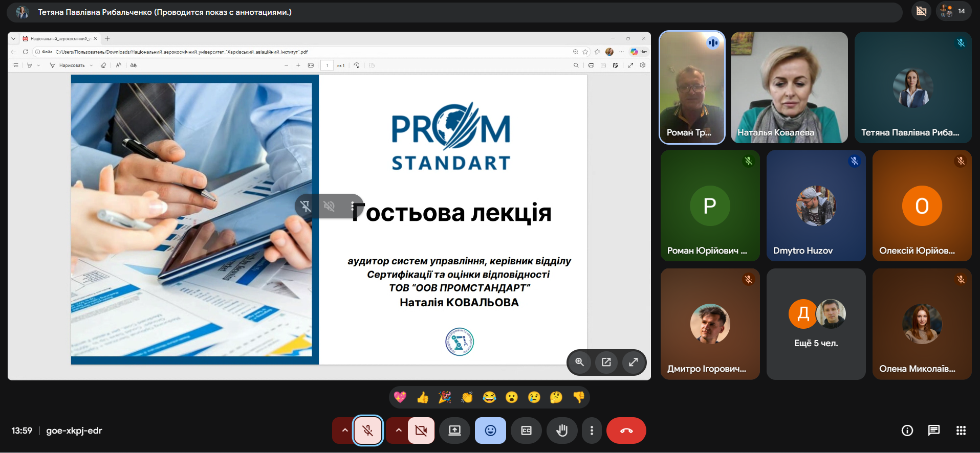Toggle the camera on or off
This screenshot has height=453, width=980.
coord(421,431)
